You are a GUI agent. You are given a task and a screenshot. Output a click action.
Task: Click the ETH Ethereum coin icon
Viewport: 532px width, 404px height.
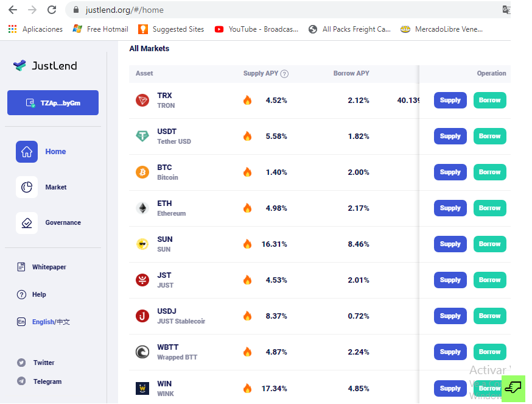pos(142,208)
